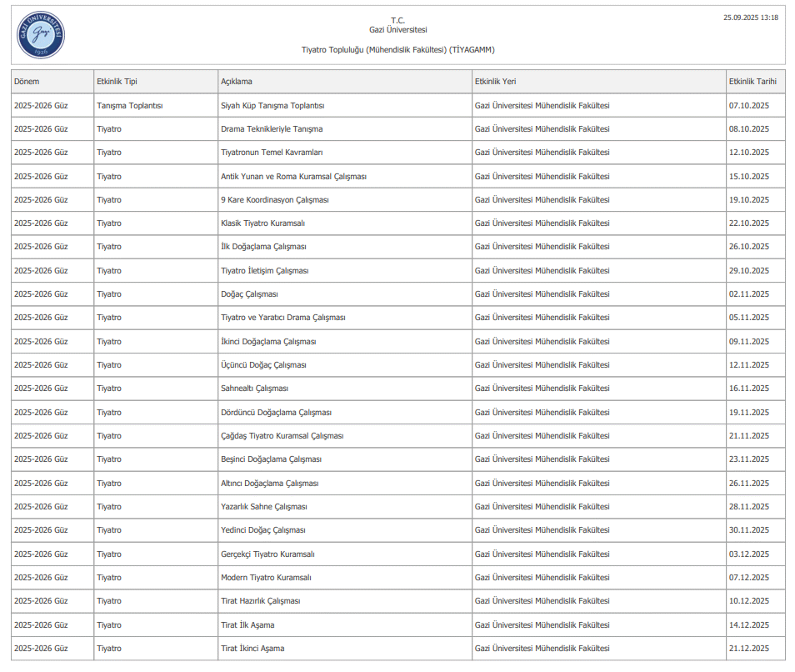The height and width of the screenshot is (672, 795).
Task: Select the Sahnealtı Çalışması row
Action: [254, 389]
